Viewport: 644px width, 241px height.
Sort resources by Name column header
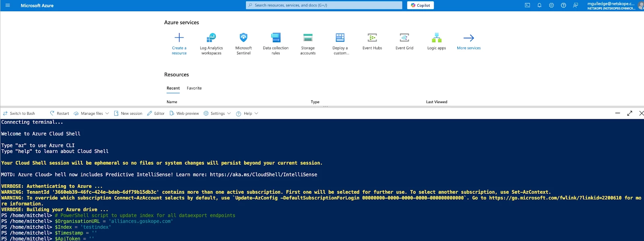click(x=172, y=102)
